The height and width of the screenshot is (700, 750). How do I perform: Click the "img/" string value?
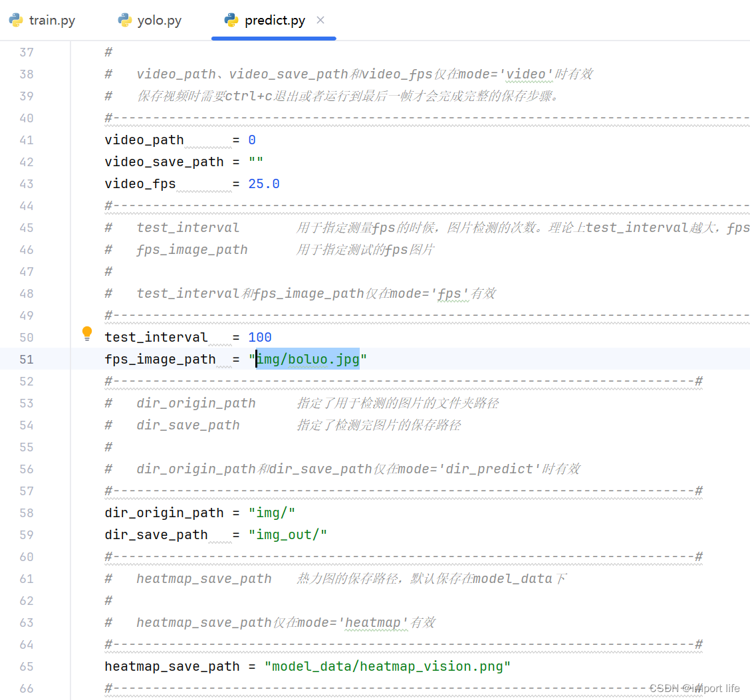pyautogui.click(x=272, y=513)
